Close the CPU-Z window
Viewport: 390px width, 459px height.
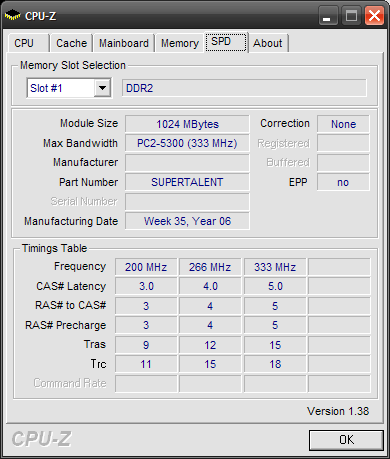click(374, 15)
